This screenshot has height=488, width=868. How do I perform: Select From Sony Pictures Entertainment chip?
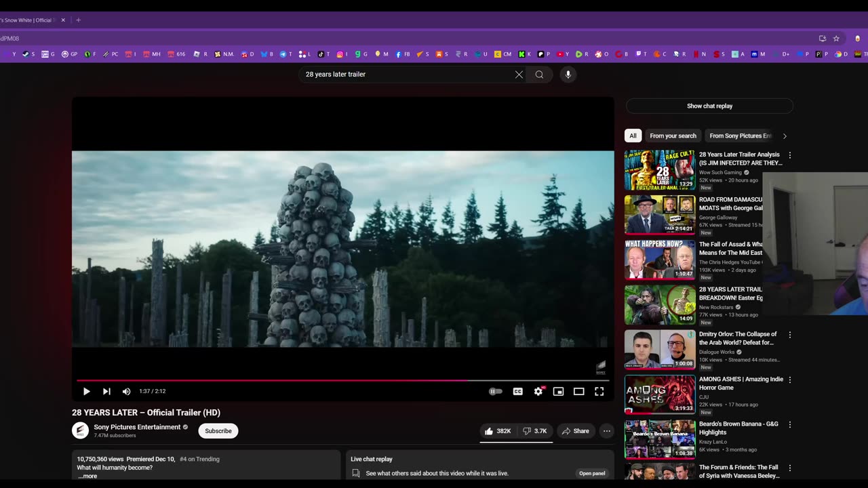741,136
